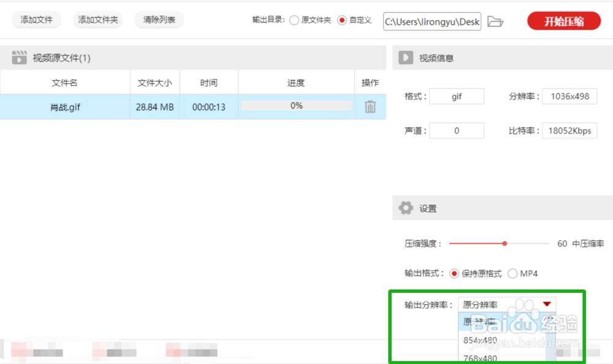613x364 pixels.
Task: Clear the list with 清除列表
Action: pos(159,20)
